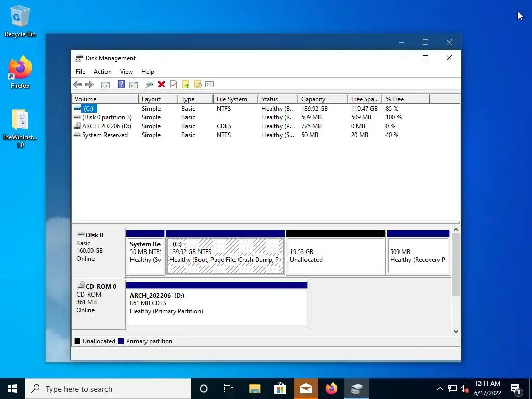Viewport: 532px width, 399px height.
Task: Sort by the % Free column header
Action: (x=406, y=99)
